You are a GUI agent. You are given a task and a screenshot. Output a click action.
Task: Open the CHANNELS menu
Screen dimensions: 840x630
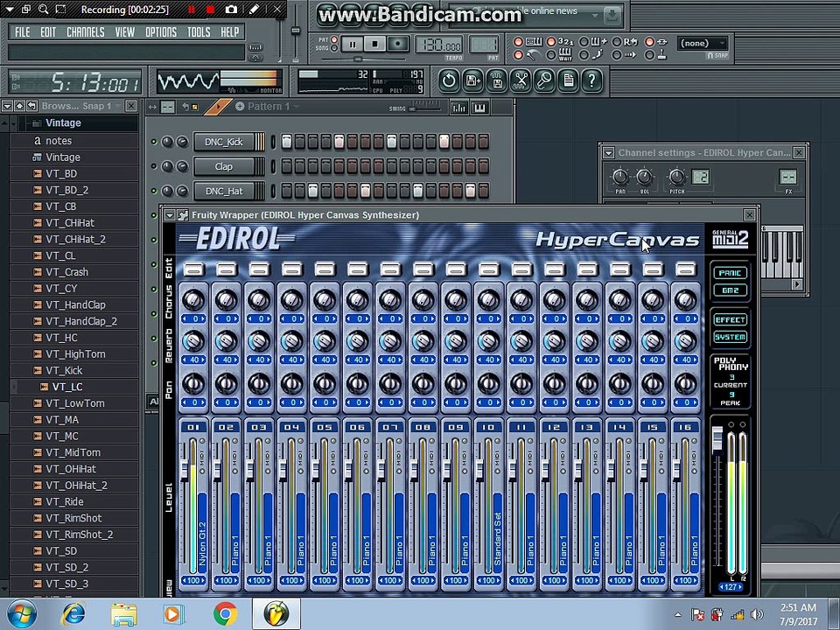click(86, 32)
